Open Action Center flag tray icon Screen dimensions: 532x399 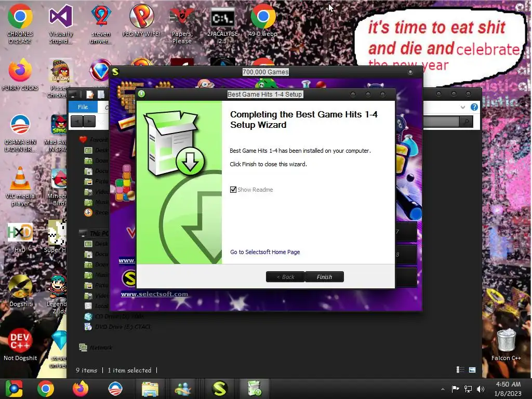(x=455, y=389)
